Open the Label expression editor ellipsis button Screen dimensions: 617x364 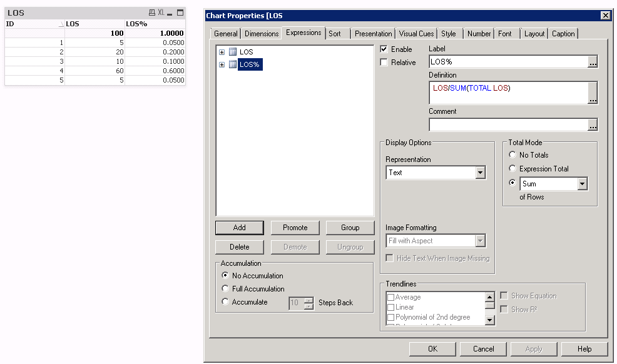(593, 62)
